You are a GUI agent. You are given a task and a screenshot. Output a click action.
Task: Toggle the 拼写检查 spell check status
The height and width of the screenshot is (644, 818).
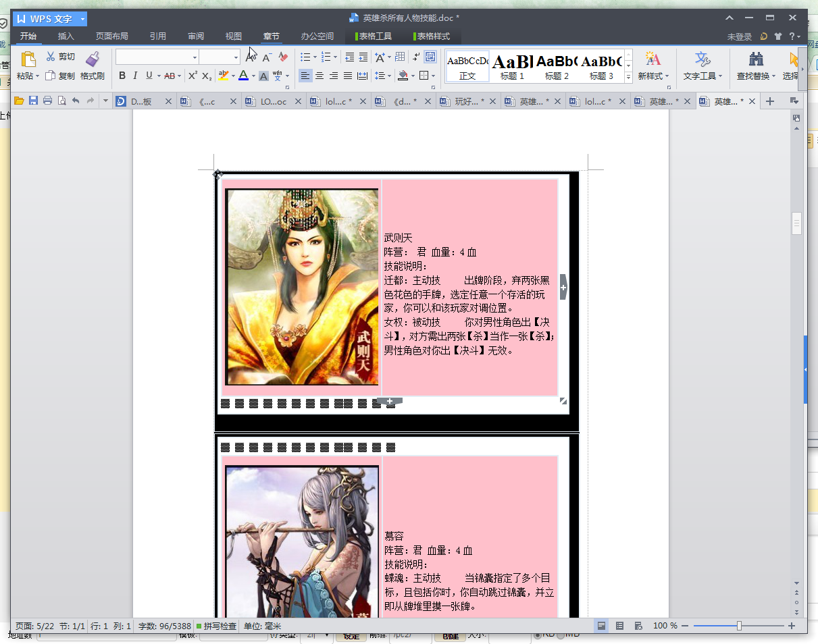tap(216, 626)
